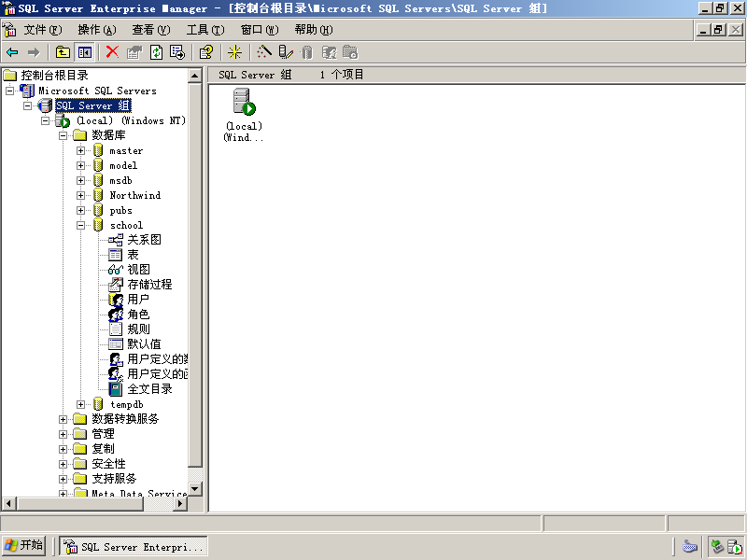Select 视图 under school database
Viewport: 747px width, 560px height.
138,270
